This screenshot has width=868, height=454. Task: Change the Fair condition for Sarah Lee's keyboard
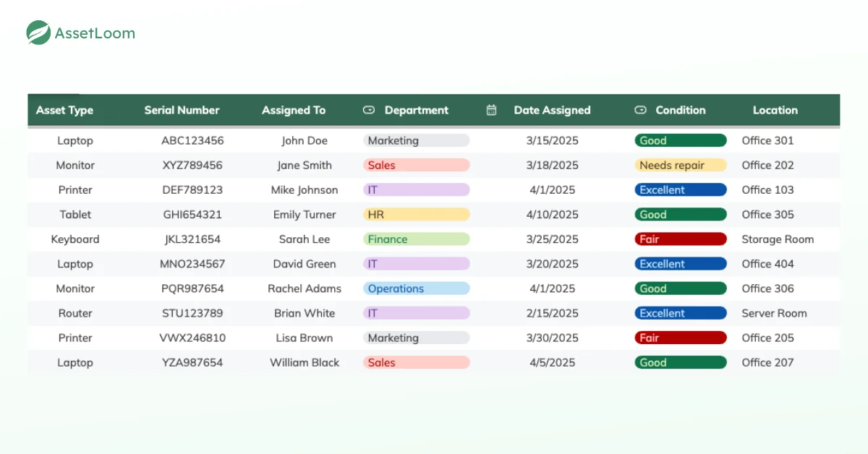pyautogui.click(x=681, y=239)
